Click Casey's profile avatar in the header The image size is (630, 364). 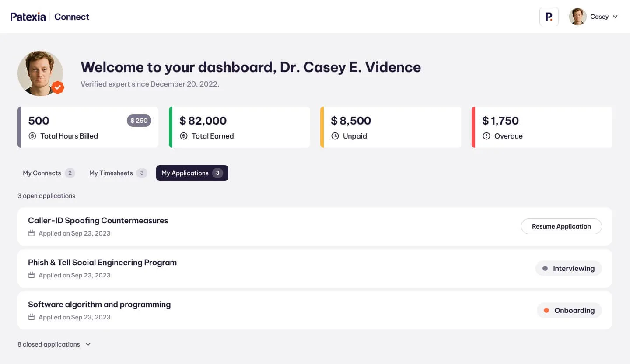pos(577,16)
